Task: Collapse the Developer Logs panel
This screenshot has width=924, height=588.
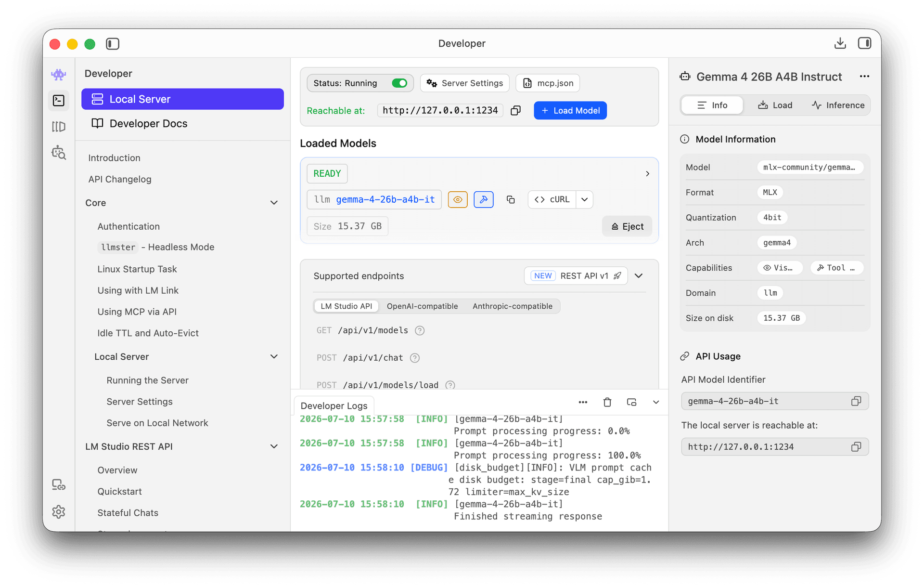Action: click(655, 402)
